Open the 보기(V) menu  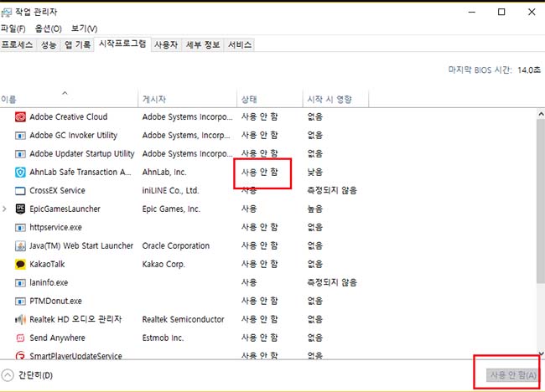coord(84,28)
